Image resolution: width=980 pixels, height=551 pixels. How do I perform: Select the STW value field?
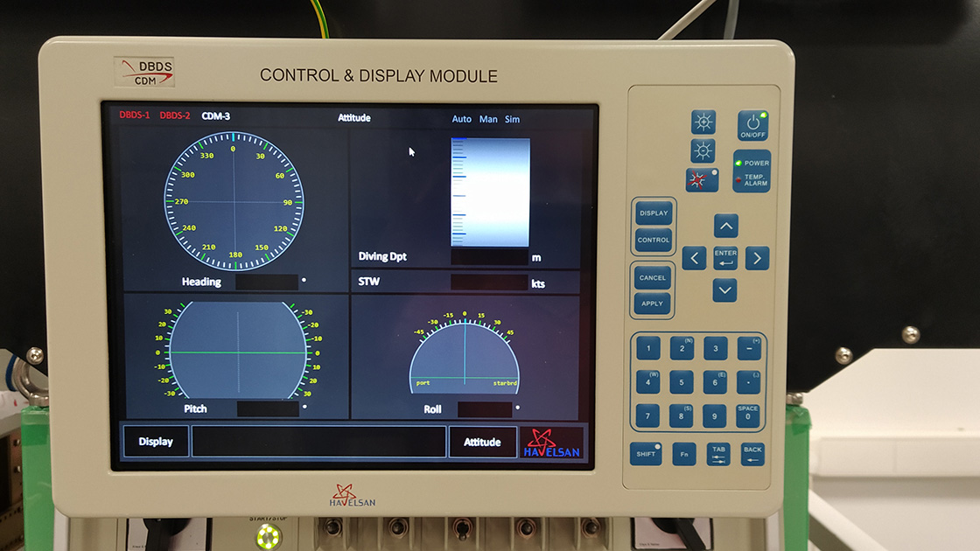tap(489, 282)
